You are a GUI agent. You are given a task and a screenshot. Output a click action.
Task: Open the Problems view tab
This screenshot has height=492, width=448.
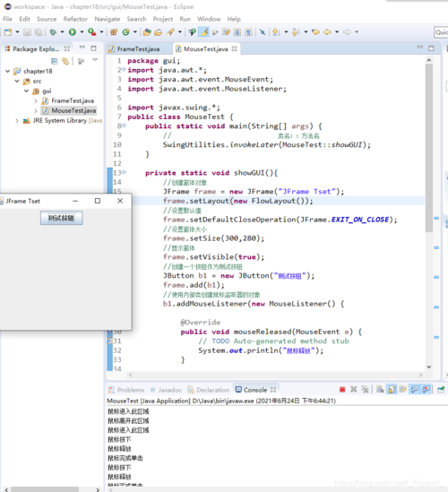click(126, 390)
